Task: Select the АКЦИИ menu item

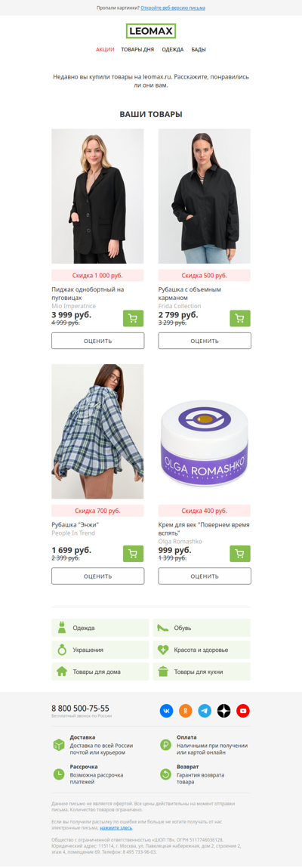Action: click(x=105, y=50)
